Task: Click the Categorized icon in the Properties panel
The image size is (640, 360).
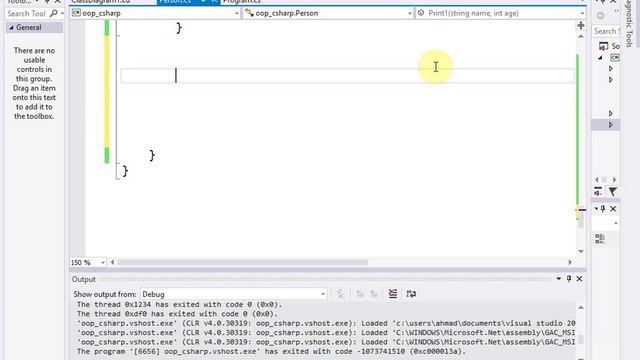Action: 600,239
